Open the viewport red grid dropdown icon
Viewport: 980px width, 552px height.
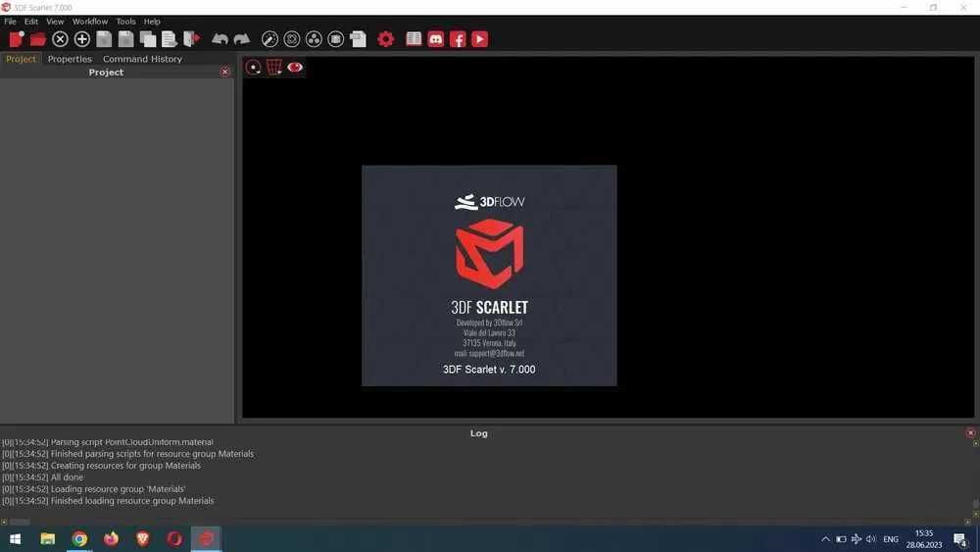[274, 68]
